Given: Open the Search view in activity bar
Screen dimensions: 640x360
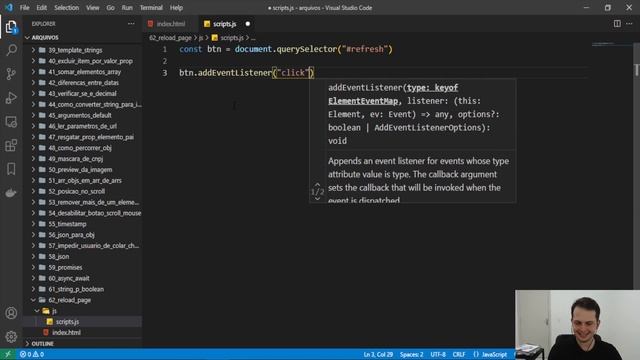Looking at the screenshot, I should click(x=11, y=50).
